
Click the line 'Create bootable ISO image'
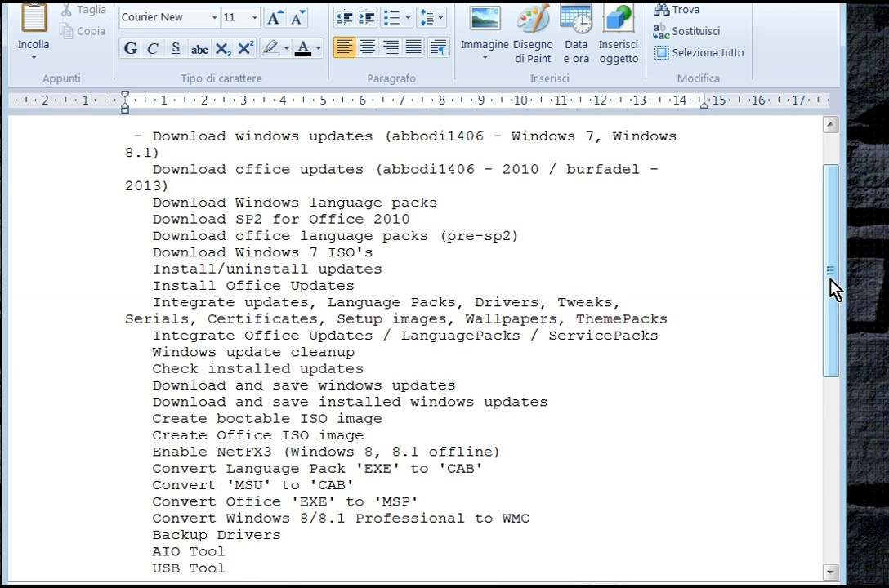coord(267,419)
